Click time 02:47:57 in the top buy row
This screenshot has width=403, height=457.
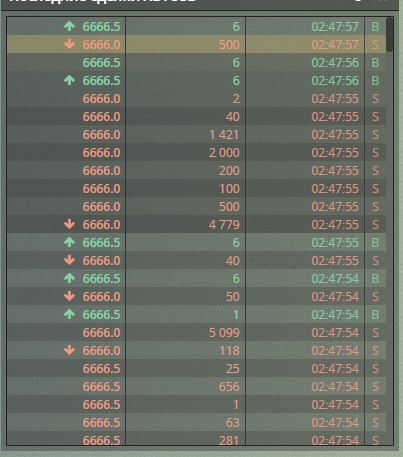click(x=335, y=27)
